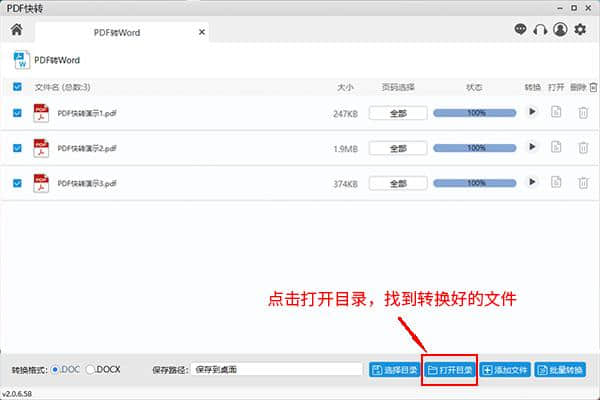Open page range 全部 for PDF快转演示1.pdf
Image resolution: width=600 pixels, height=400 pixels.
(x=398, y=113)
